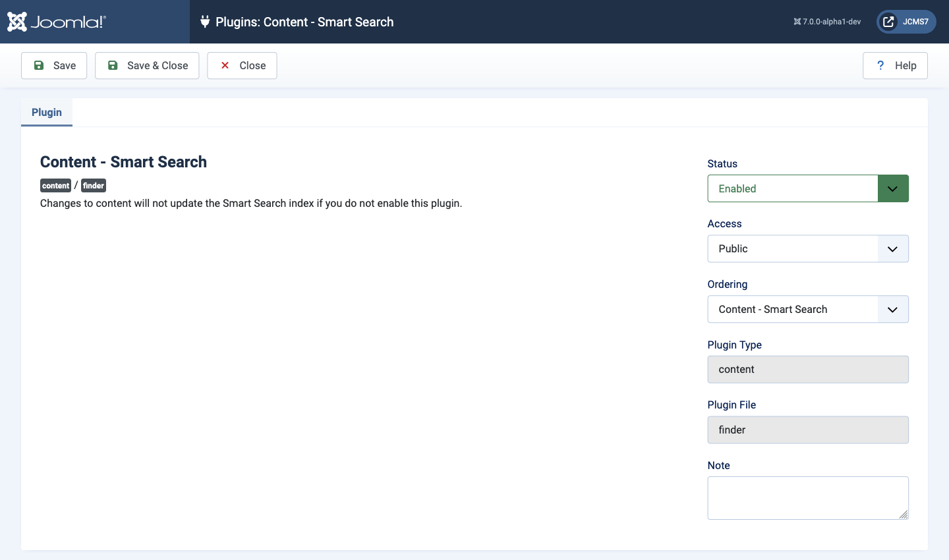Click the Plugin File field showing finder
The width and height of the screenshot is (949, 560).
(808, 430)
